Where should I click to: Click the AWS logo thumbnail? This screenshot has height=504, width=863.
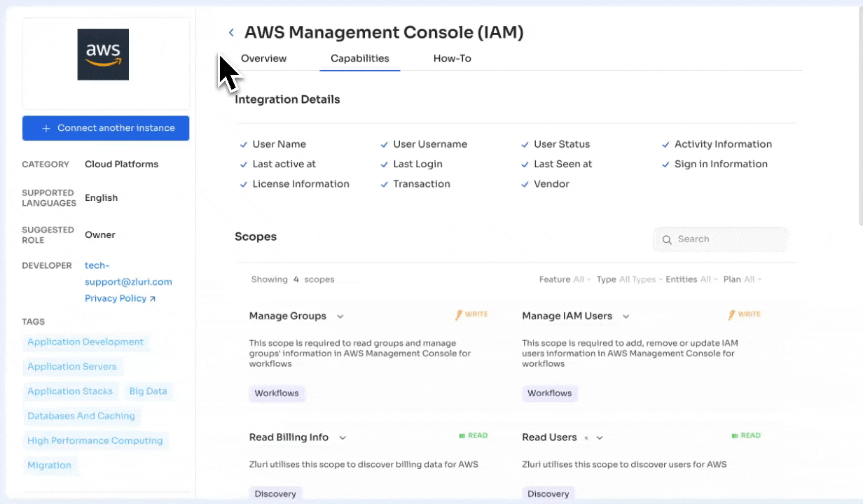point(103,55)
